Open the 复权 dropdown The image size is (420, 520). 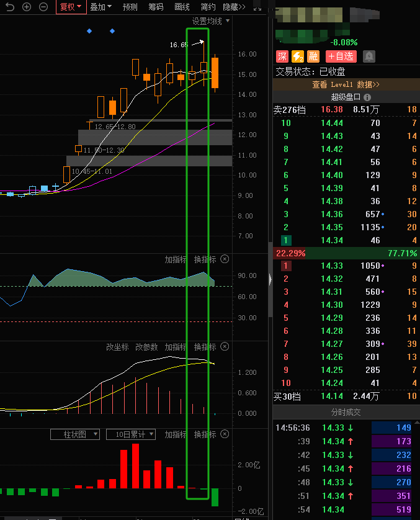tap(70, 7)
